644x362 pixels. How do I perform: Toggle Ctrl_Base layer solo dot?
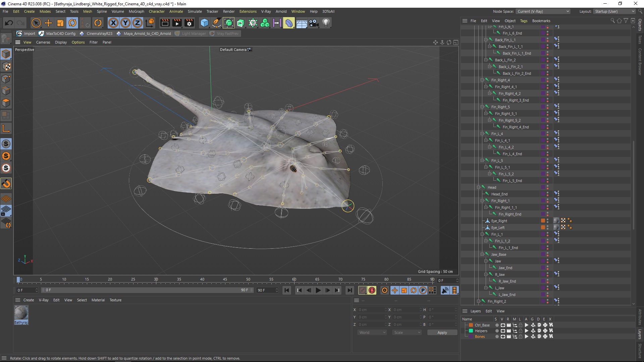(497, 325)
